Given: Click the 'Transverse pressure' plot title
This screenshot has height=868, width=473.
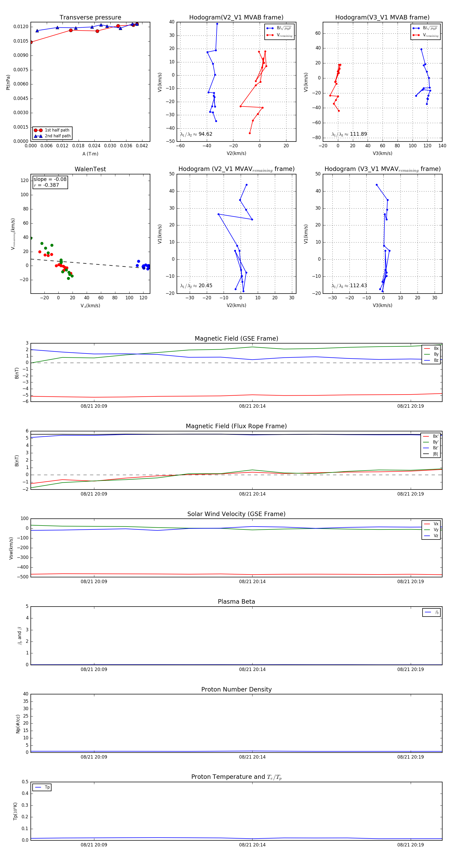Looking at the screenshot, I should point(90,18).
